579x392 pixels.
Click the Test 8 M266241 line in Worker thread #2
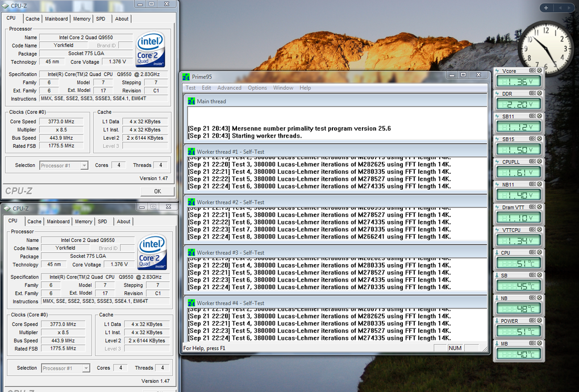(x=319, y=236)
